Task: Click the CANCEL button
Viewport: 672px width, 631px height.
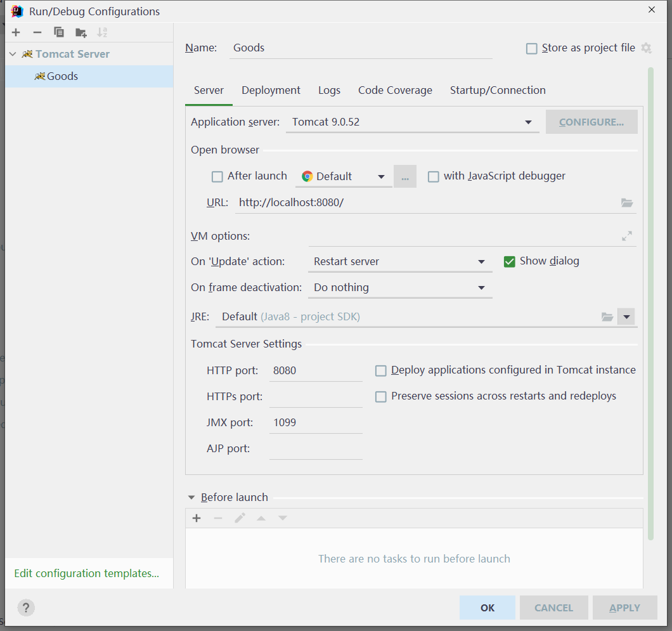Action: 553,608
